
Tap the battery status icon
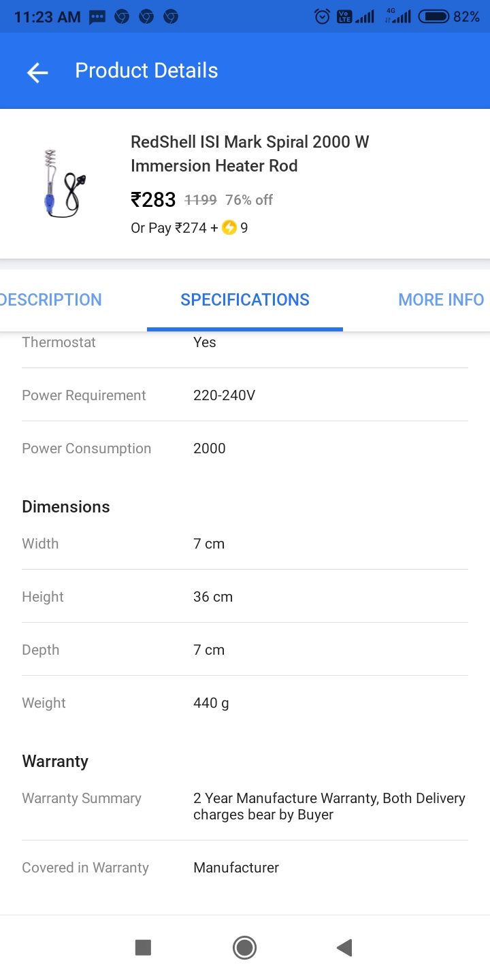point(434,16)
